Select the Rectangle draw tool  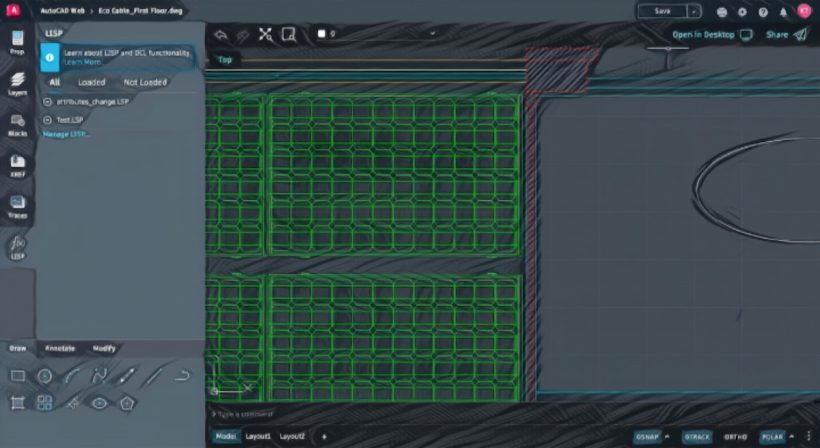click(17, 376)
